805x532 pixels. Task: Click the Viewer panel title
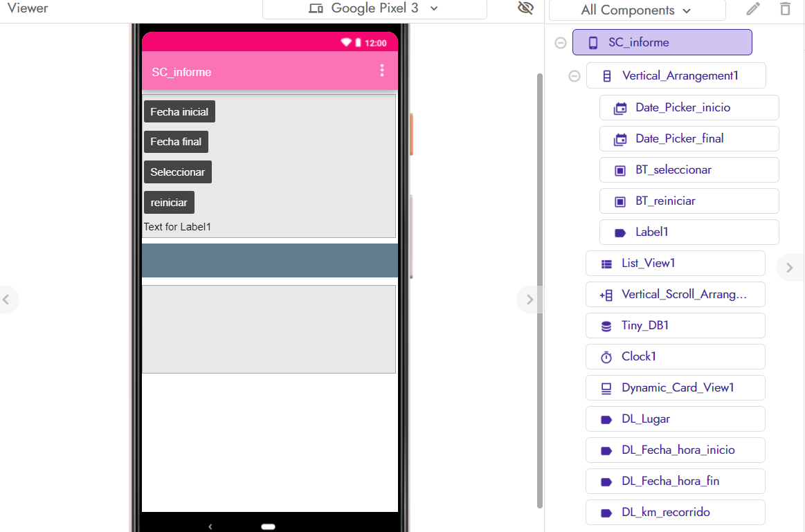point(28,8)
